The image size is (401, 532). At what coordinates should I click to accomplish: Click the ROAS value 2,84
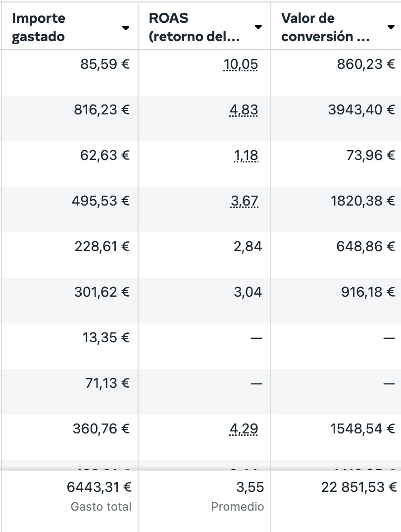click(248, 246)
